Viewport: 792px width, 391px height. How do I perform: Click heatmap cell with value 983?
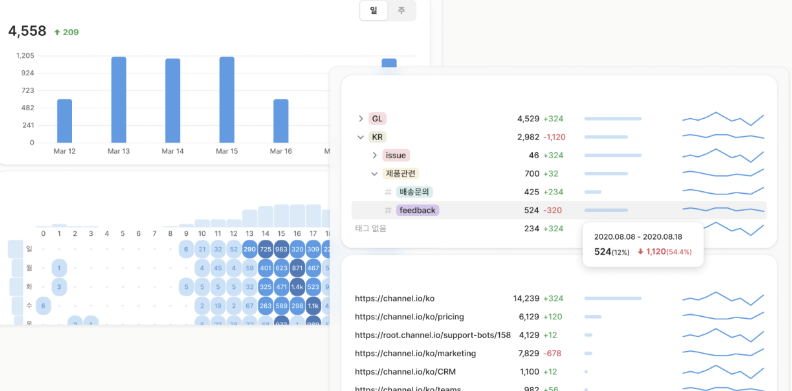(x=282, y=249)
